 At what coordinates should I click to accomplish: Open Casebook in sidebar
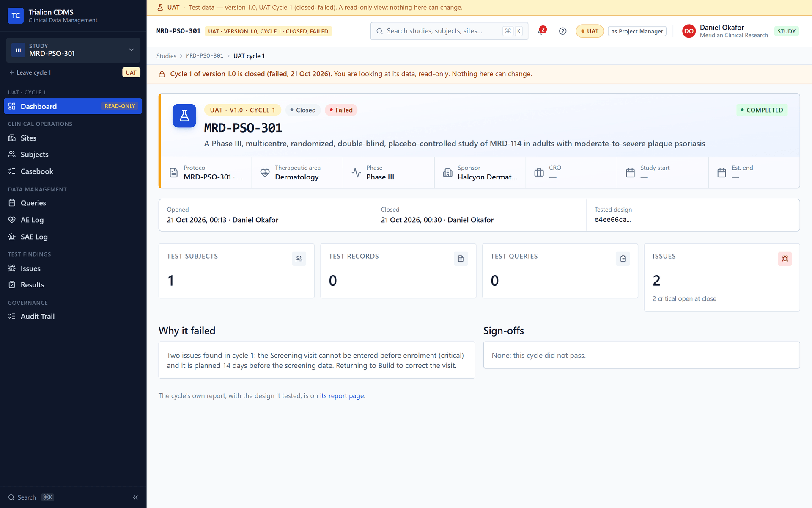click(73, 171)
